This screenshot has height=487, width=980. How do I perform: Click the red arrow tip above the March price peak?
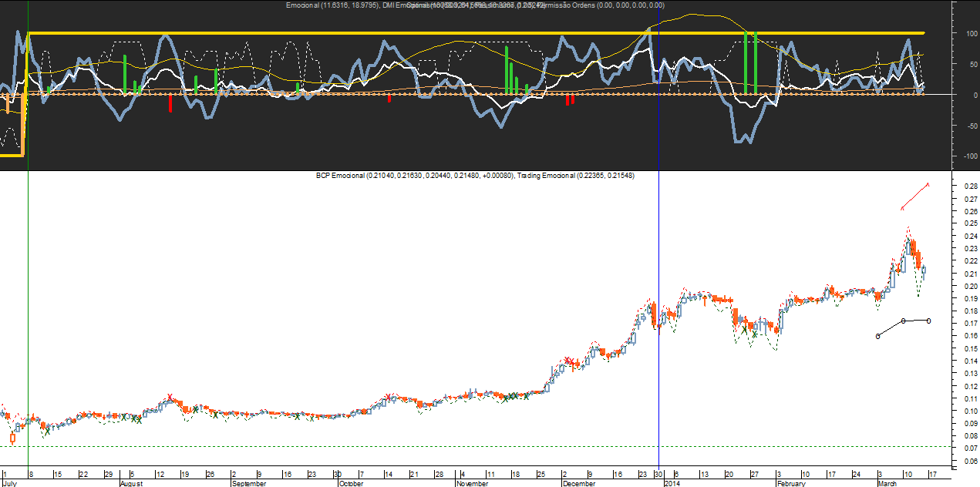coord(928,184)
